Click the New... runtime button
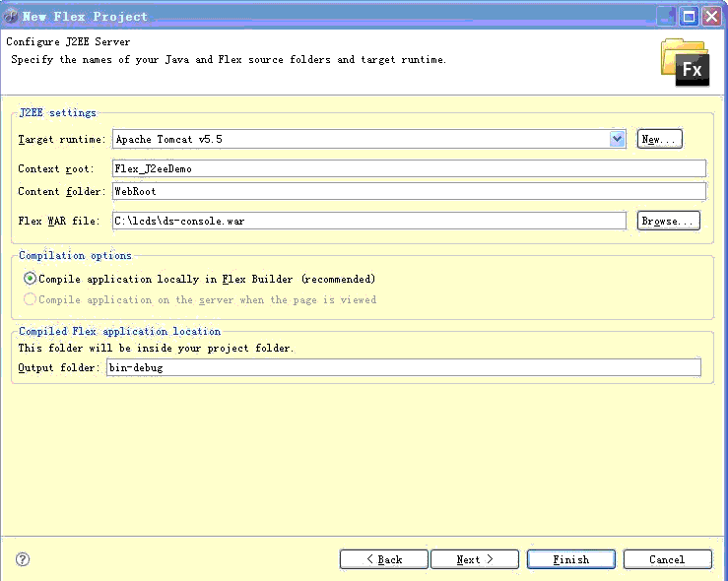728x581 pixels. click(659, 139)
